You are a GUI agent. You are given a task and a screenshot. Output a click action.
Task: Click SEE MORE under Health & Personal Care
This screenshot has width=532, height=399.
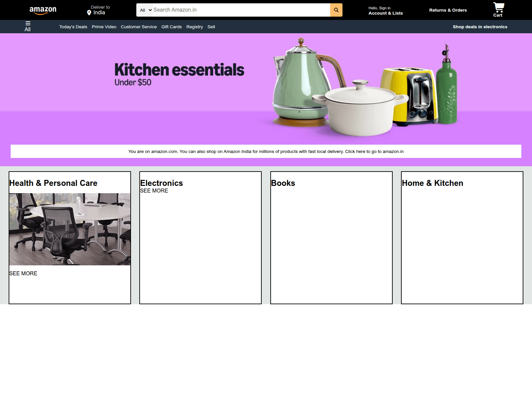[x=23, y=273]
